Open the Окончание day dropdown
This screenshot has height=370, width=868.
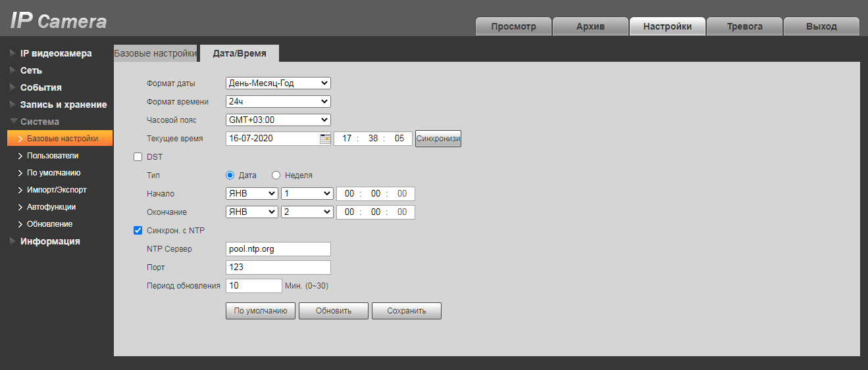[x=307, y=212]
